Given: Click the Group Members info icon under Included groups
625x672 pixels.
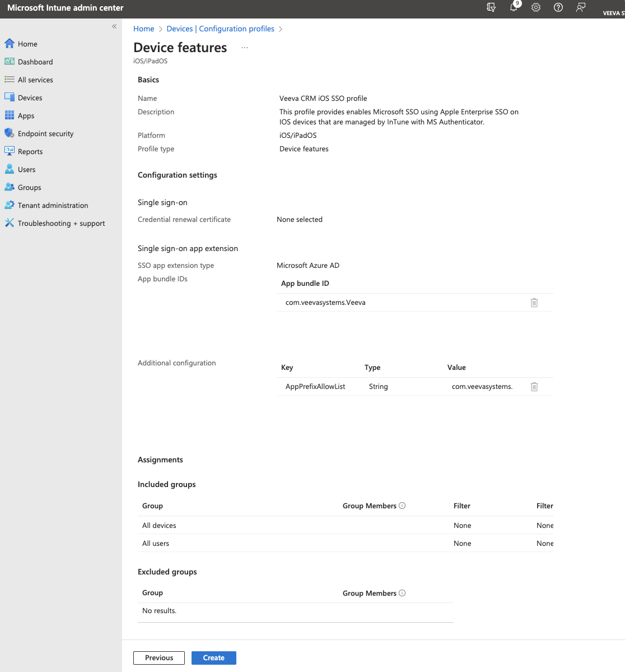Looking at the screenshot, I should point(402,506).
